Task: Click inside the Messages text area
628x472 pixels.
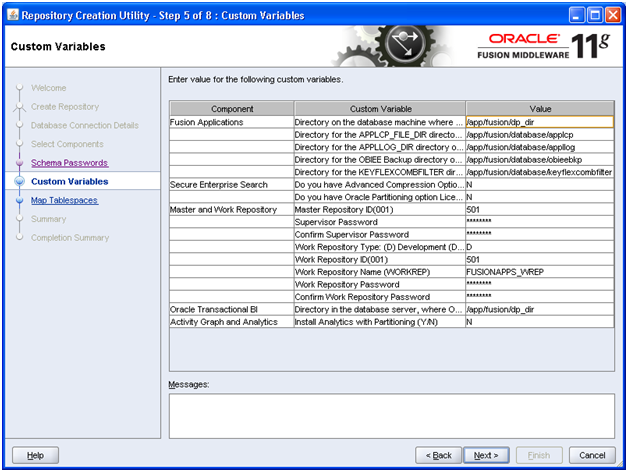Action: tap(392, 416)
